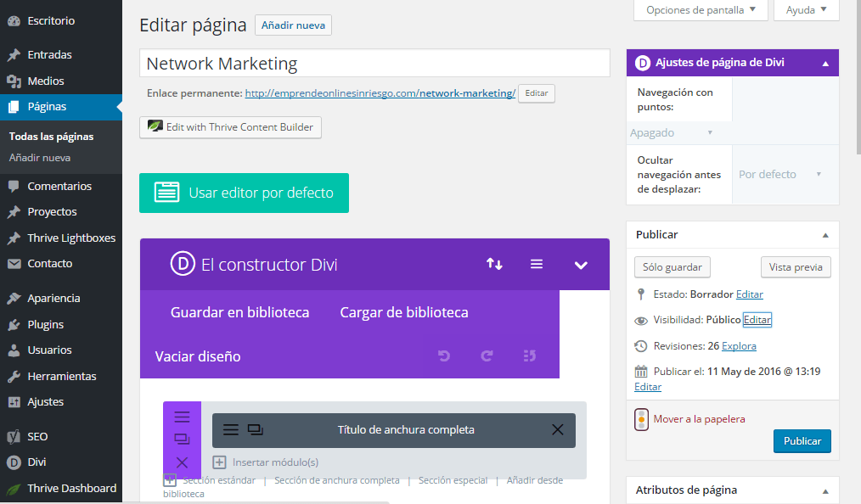Open Título de anchura completa module settings icon
Viewport: 861px width, 504px height.
click(x=231, y=430)
